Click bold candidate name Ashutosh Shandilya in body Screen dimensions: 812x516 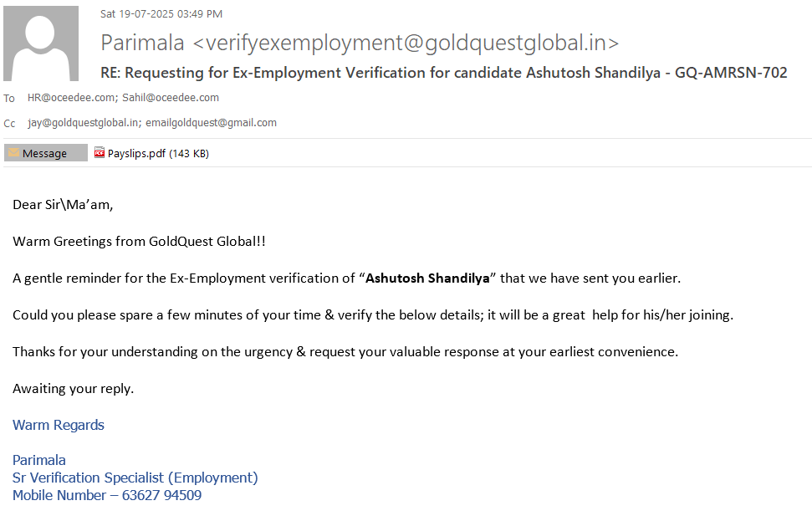tap(427, 278)
